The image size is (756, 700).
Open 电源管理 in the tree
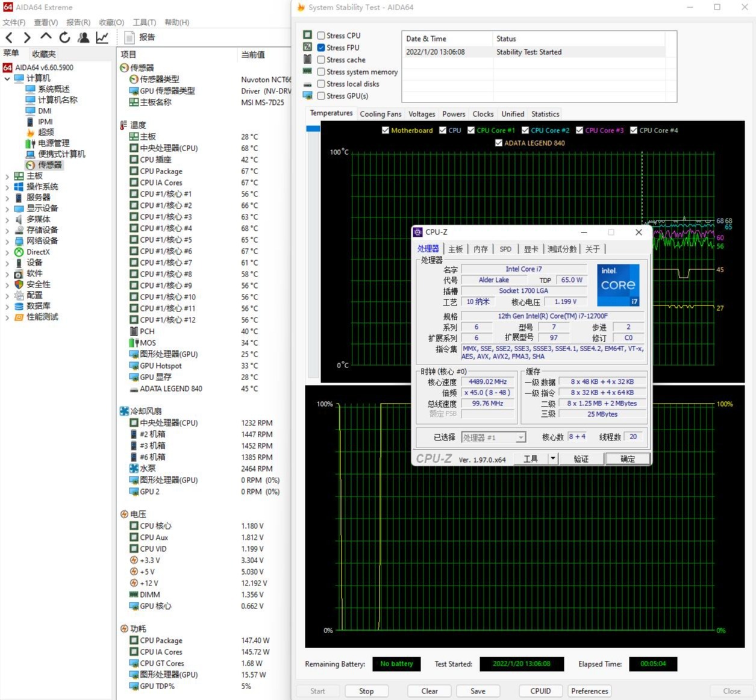tap(54, 143)
